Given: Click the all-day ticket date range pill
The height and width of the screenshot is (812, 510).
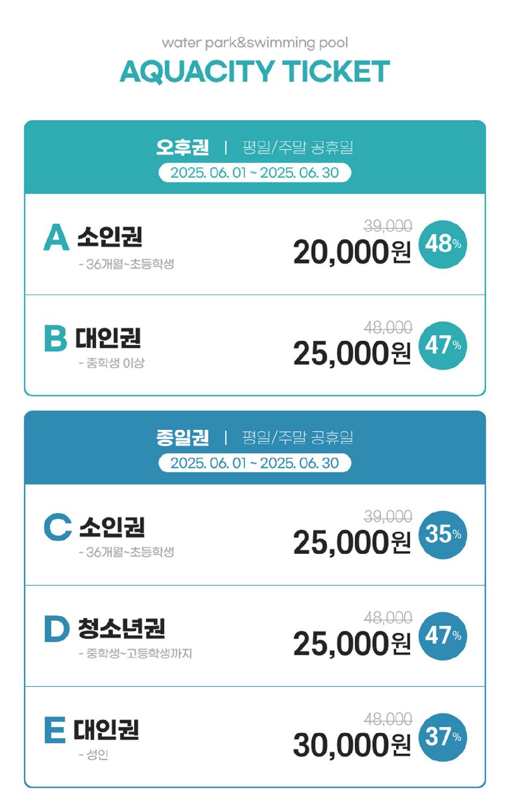Looking at the screenshot, I should click(x=255, y=463).
